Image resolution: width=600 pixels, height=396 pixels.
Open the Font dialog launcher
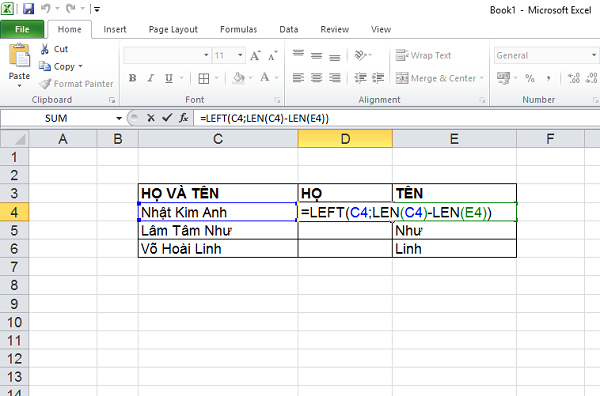tap(278, 100)
